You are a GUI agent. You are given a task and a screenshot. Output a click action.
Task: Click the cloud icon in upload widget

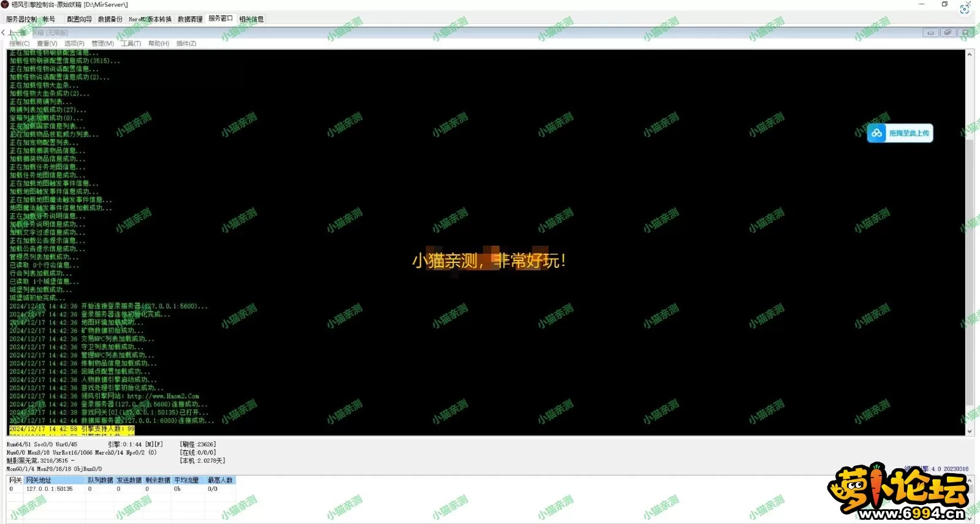[x=877, y=133]
